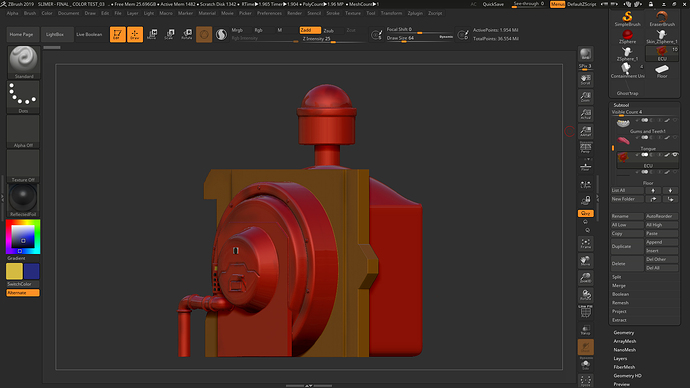Choose the Scale transform tool
Screen dimensions: 690x388
pyautogui.click(x=169, y=34)
